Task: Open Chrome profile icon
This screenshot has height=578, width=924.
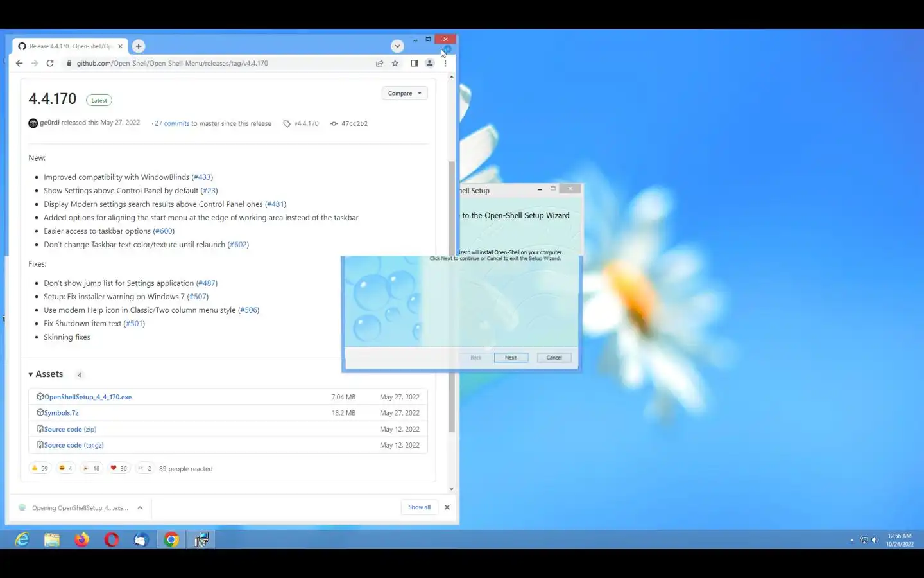Action: point(430,63)
